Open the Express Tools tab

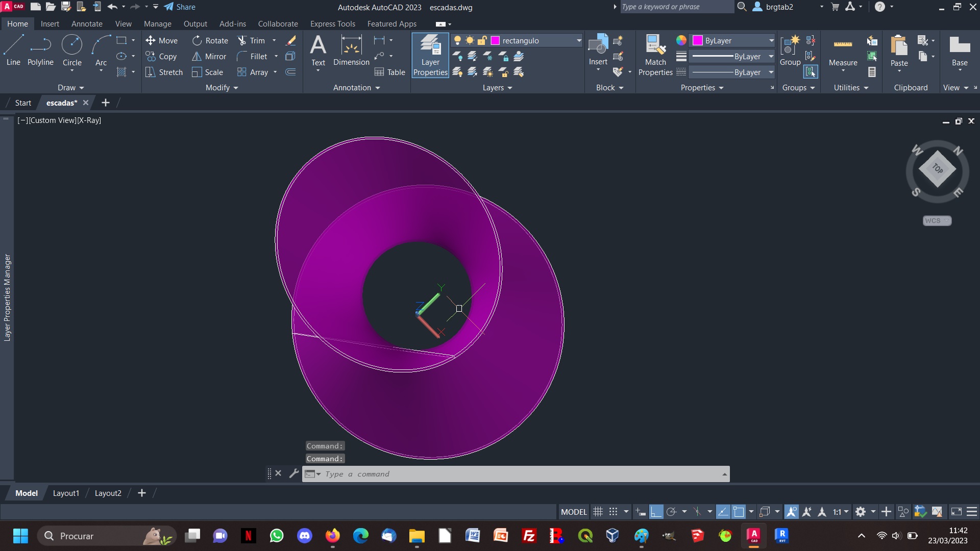coord(332,24)
